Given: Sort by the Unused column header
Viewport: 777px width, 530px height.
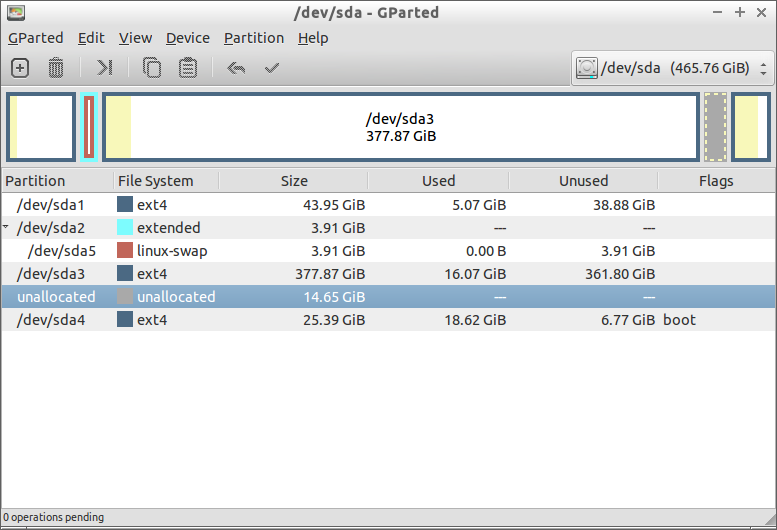Looking at the screenshot, I should 583,181.
